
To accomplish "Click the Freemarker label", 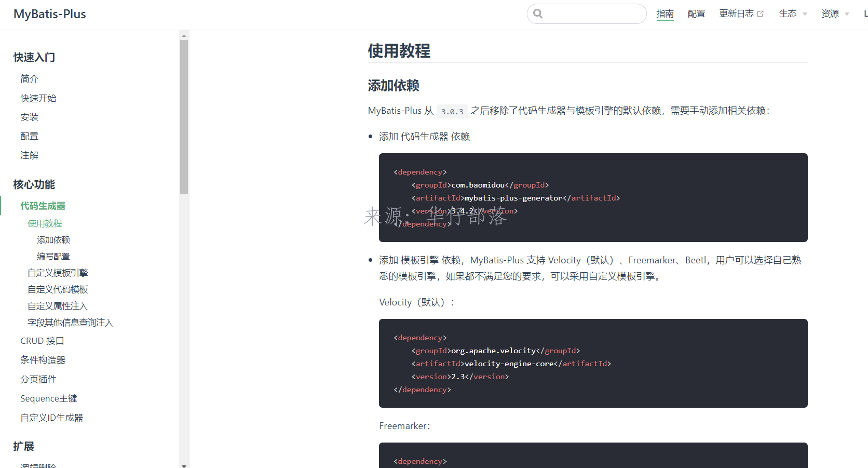I will coord(404,426).
